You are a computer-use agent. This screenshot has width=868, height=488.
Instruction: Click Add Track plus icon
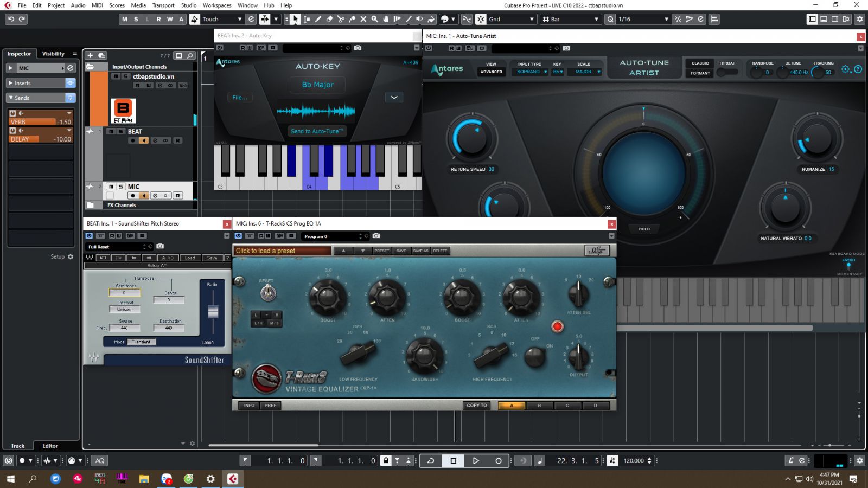(90, 55)
